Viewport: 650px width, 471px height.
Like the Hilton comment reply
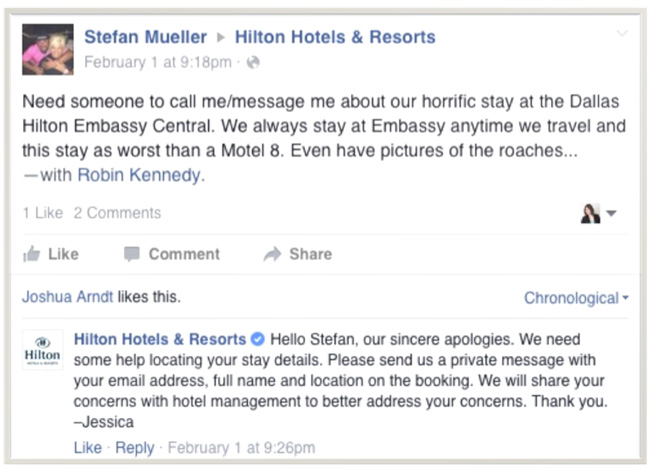click(x=88, y=447)
